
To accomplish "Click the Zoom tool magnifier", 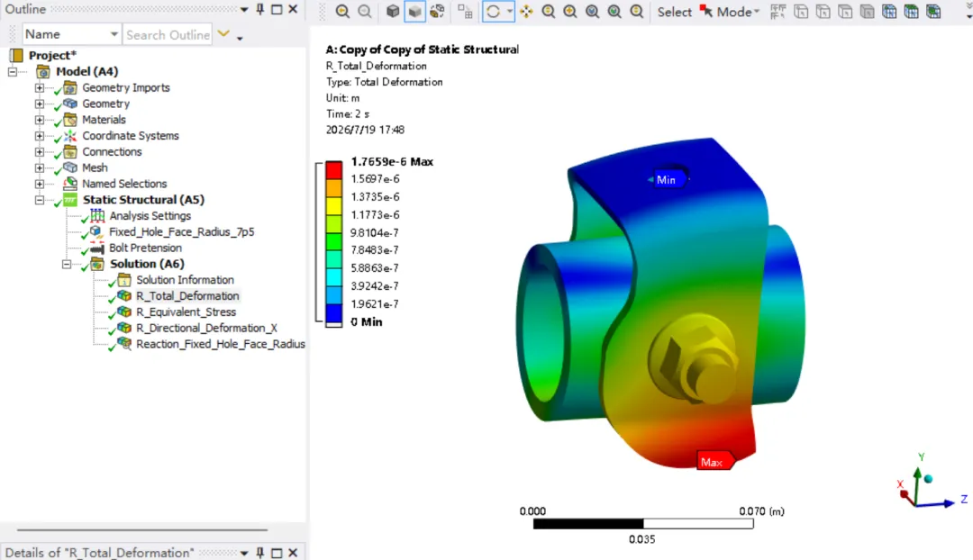I will 549,12.
